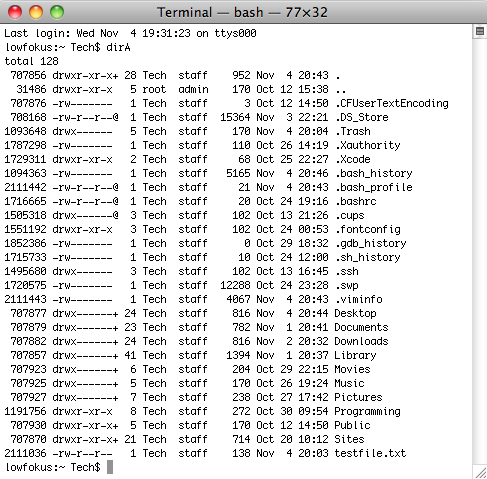Click the 'testfile.txt' file name

click(370, 453)
